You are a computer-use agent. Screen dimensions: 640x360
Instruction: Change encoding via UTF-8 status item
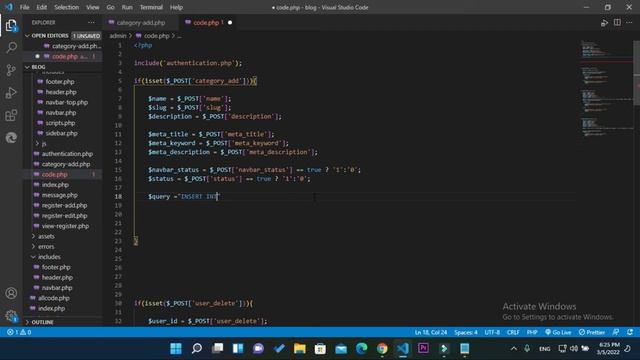492,332
